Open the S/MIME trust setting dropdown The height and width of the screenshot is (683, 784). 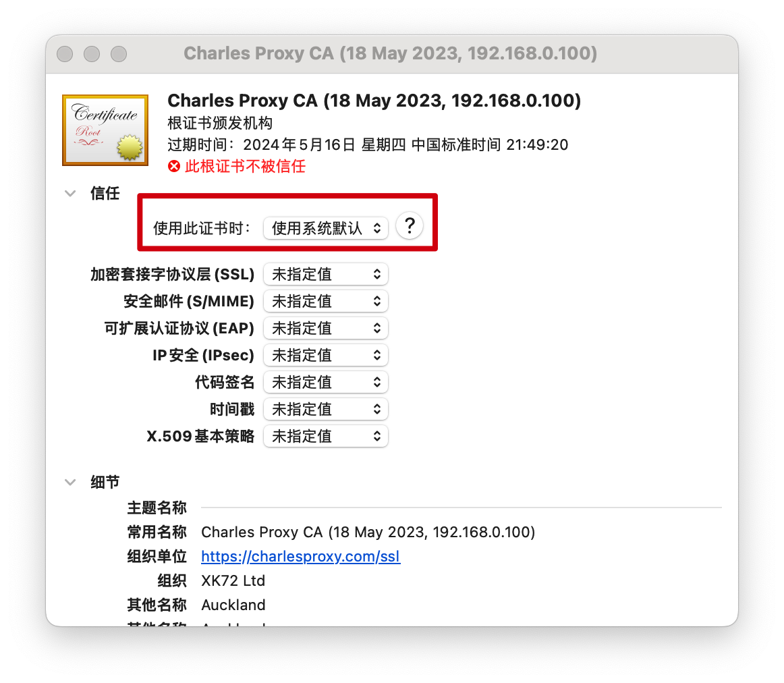[325, 301]
